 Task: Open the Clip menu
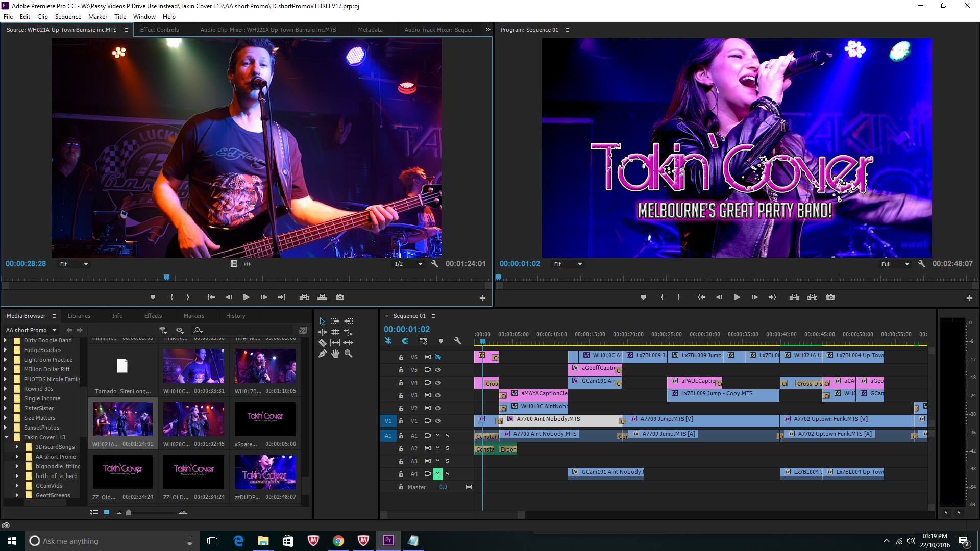(42, 16)
